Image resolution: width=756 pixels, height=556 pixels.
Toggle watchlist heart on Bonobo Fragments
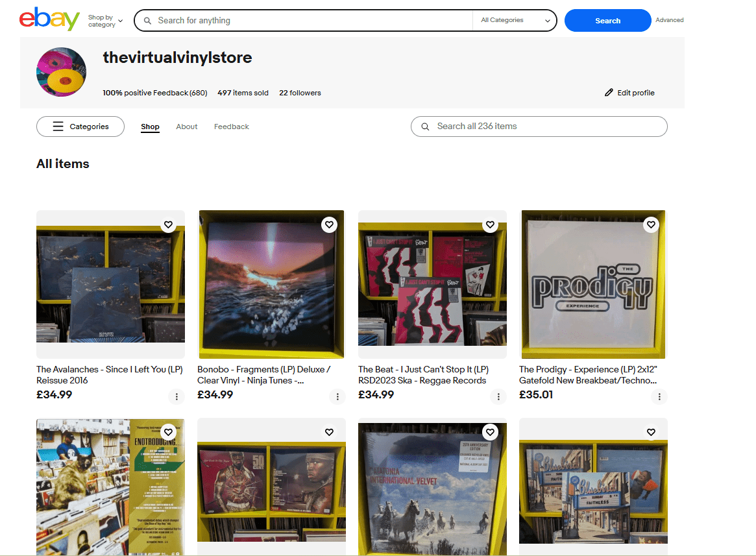click(329, 225)
